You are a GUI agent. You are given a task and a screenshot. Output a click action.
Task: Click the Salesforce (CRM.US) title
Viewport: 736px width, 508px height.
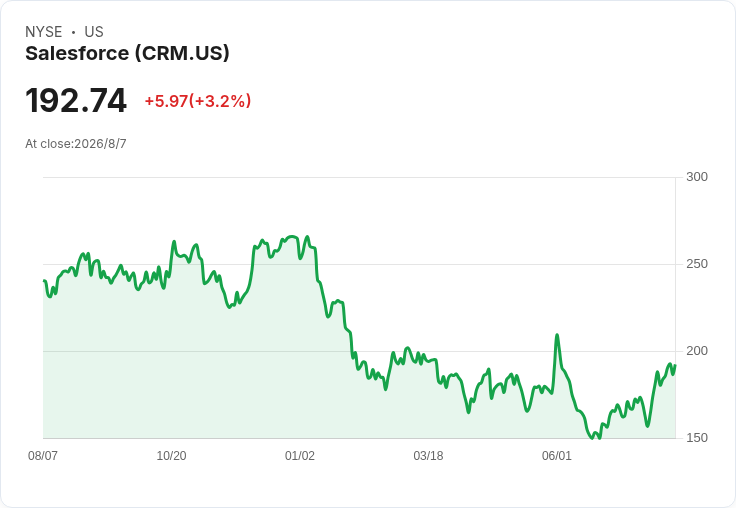(127, 54)
